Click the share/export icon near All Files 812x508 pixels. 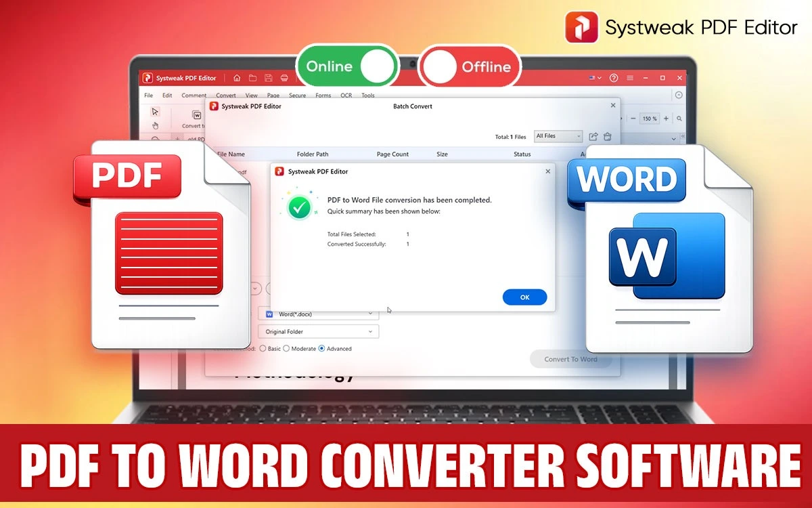[593, 136]
